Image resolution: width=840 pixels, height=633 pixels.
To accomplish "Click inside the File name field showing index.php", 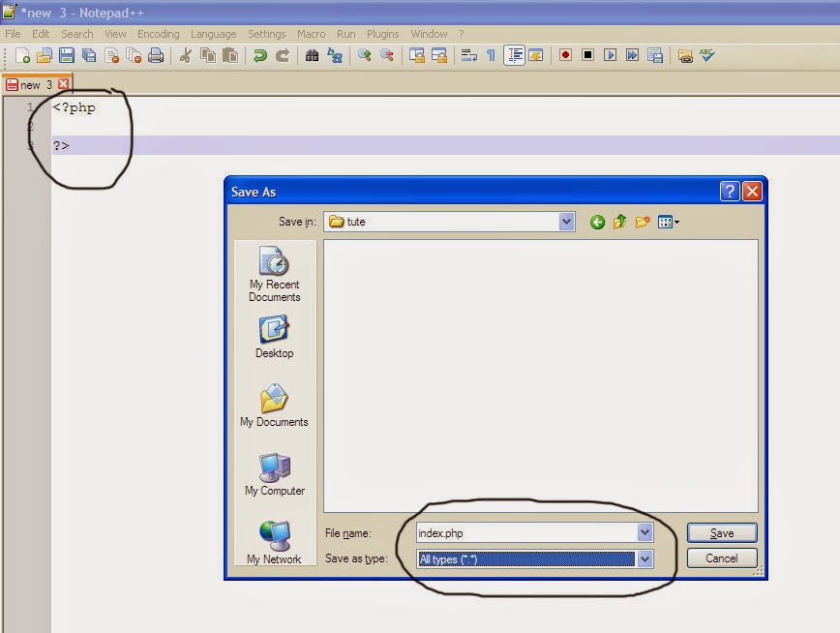I will pos(523,531).
